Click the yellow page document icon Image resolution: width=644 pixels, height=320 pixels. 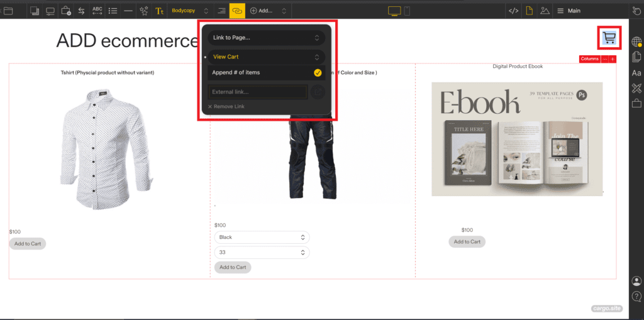point(530,11)
